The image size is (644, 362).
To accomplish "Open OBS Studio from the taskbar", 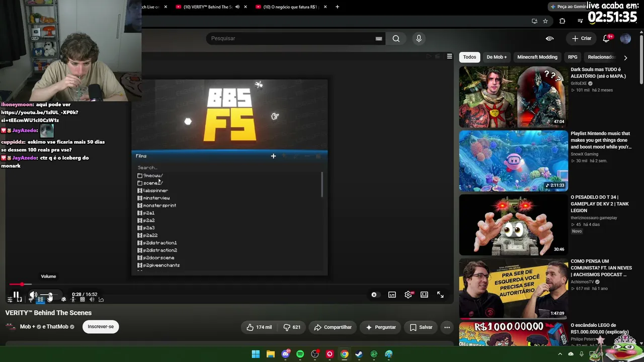I will (x=315, y=354).
